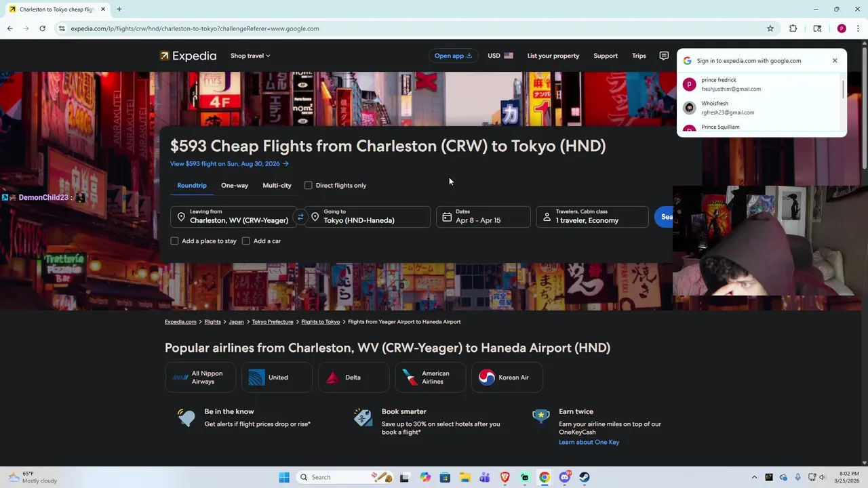This screenshot has height=488, width=868.
Task: Choose the Whoisfresh Google account
Action: click(x=759, y=108)
